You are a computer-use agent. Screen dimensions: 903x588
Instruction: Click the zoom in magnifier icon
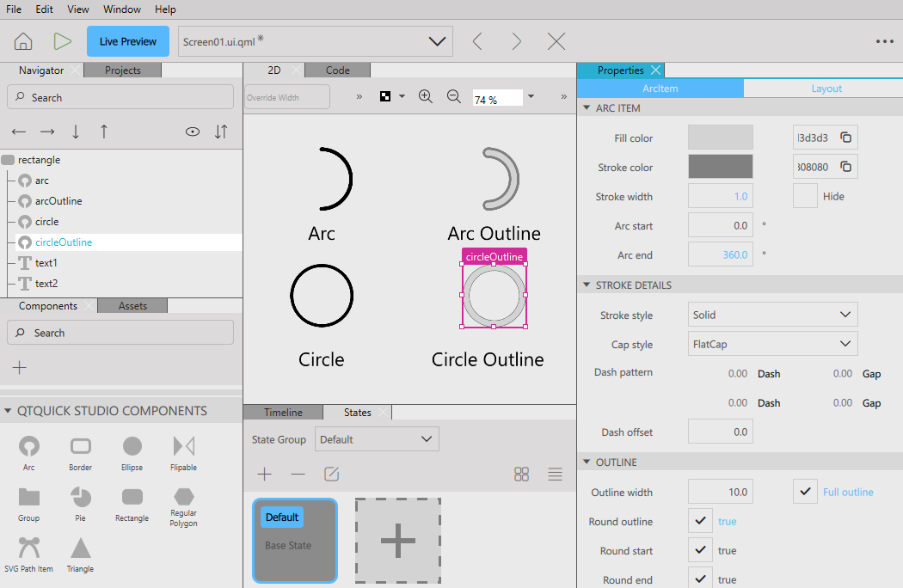tap(425, 97)
